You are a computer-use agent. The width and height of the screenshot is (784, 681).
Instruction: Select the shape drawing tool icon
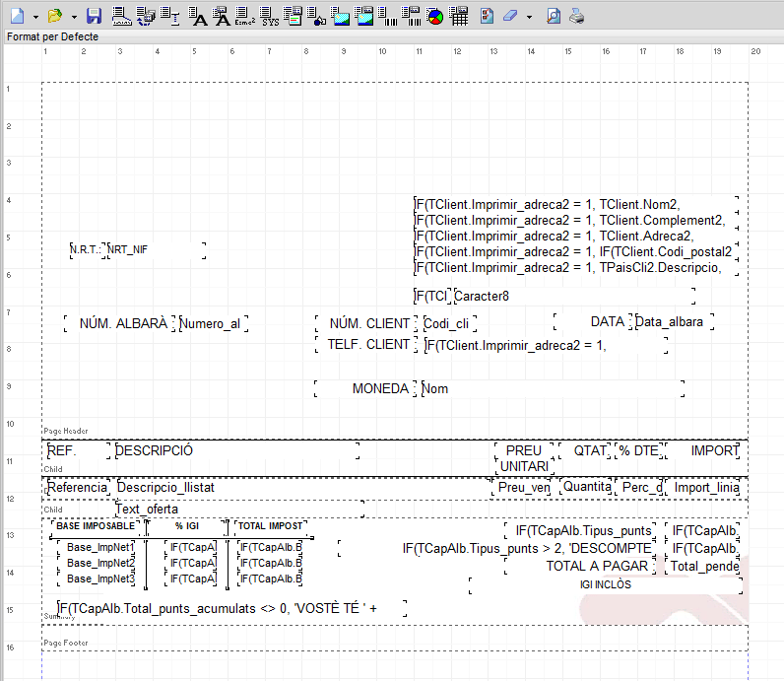coord(316,16)
